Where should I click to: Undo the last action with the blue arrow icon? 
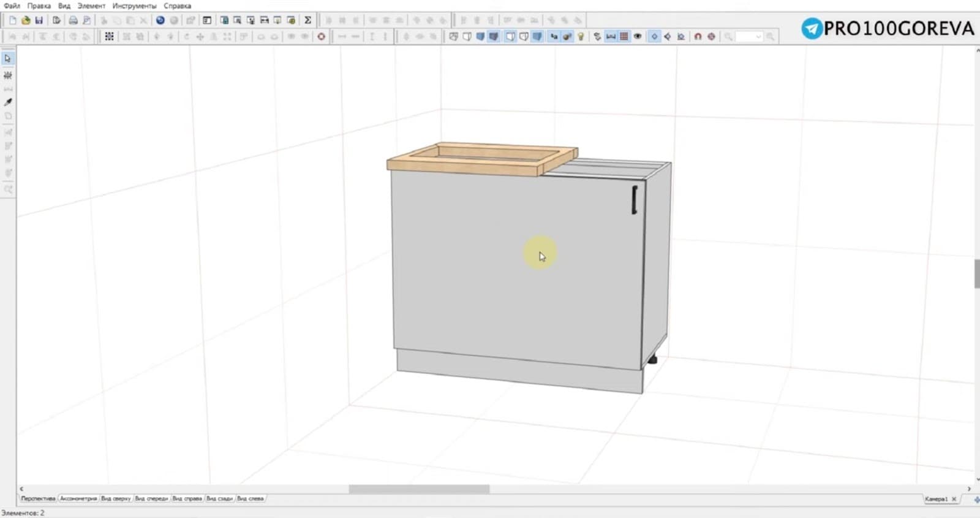click(x=160, y=20)
